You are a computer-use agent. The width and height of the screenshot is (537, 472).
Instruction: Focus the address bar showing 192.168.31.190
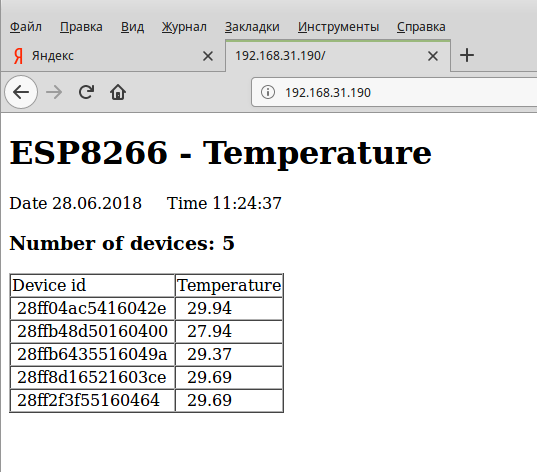click(394, 92)
